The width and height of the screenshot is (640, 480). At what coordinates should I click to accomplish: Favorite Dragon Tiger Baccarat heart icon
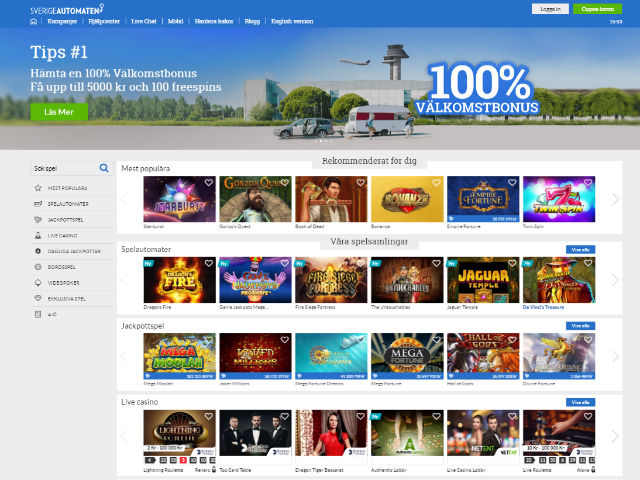tap(360, 416)
